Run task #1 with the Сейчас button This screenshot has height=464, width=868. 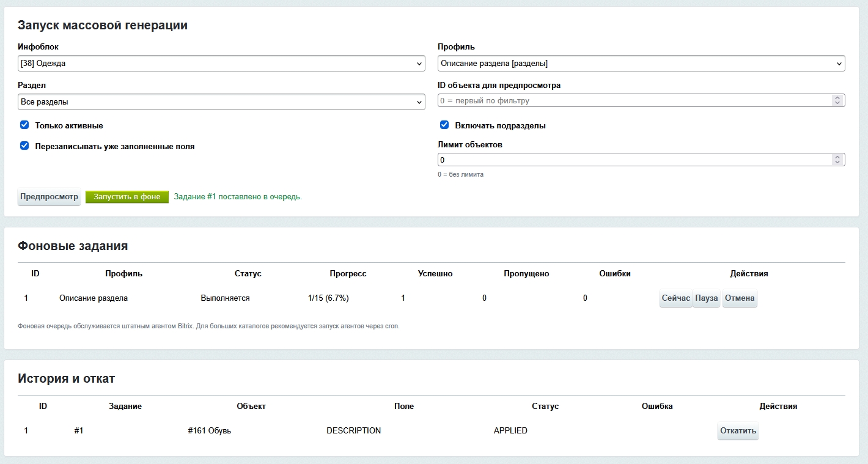pyautogui.click(x=675, y=298)
